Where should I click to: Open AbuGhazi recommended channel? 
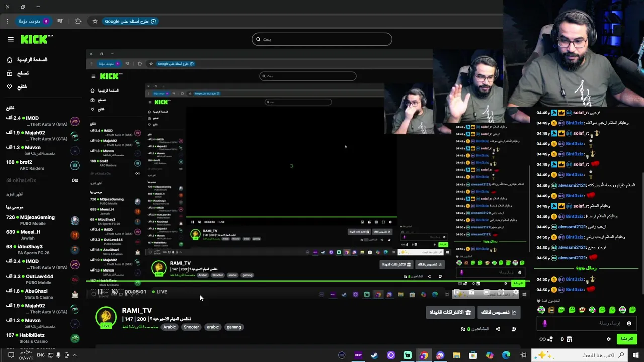click(x=43, y=294)
